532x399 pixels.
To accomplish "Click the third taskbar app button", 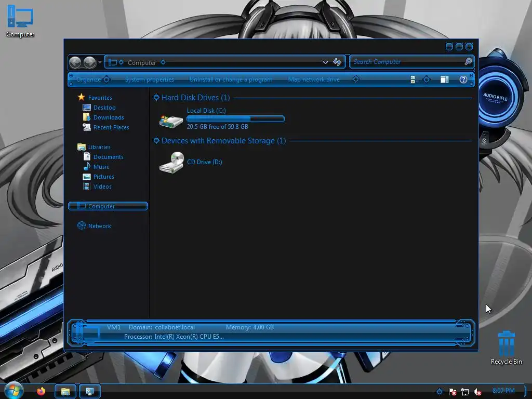I will point(89,392).
